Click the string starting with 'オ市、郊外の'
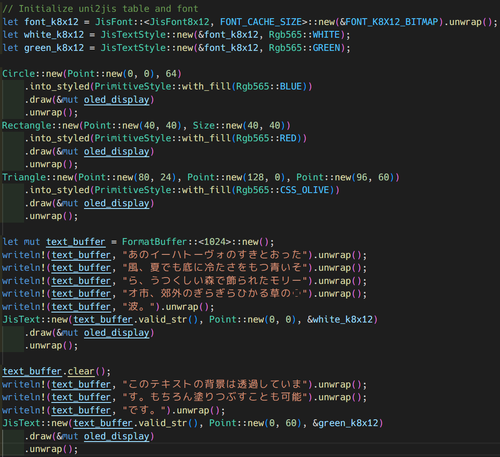 [x=215, y=294]
